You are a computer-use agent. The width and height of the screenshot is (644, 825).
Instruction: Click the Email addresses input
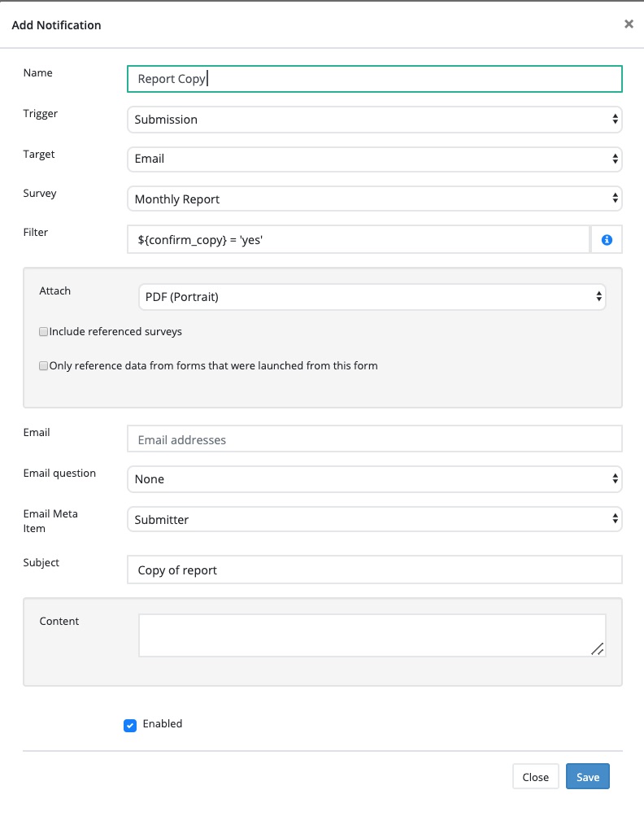pyautogui.click(x=374, y=439)
